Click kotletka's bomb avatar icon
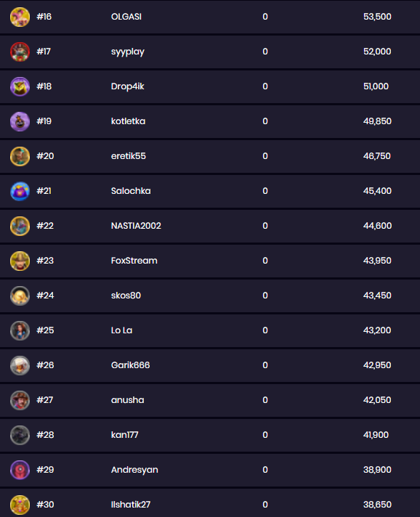420x517 pixels. coord(20,121)
